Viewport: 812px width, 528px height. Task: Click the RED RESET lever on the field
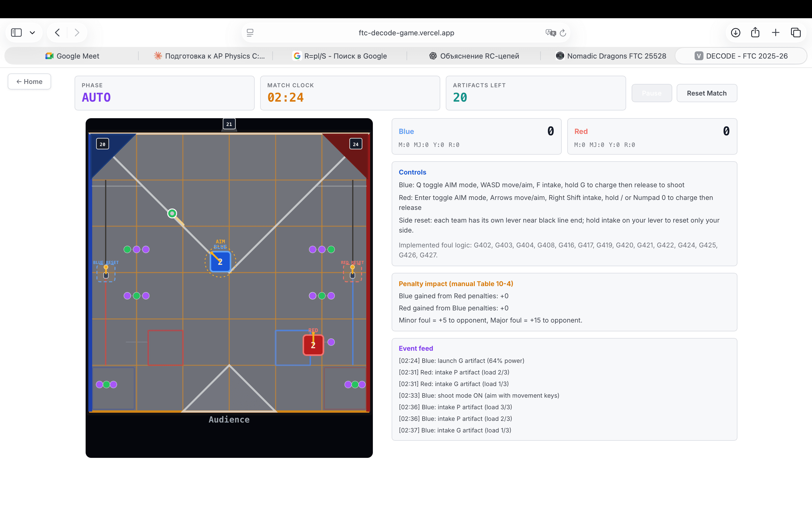coord(352,272)
